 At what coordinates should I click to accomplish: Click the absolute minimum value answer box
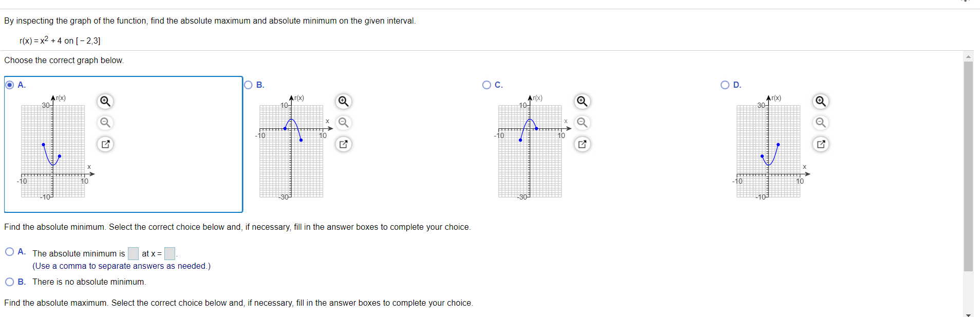tap(133, 253)
